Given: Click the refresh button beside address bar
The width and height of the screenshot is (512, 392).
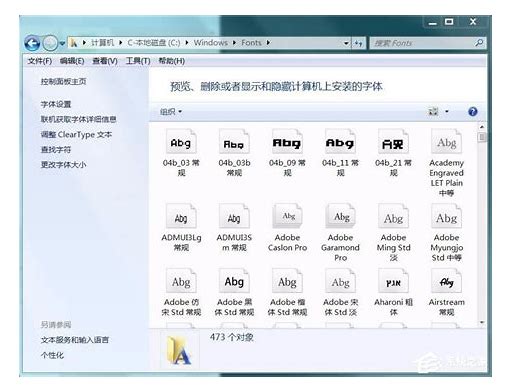Looking at the screenshot, I should pyautogui.click(x=359, y=43).
